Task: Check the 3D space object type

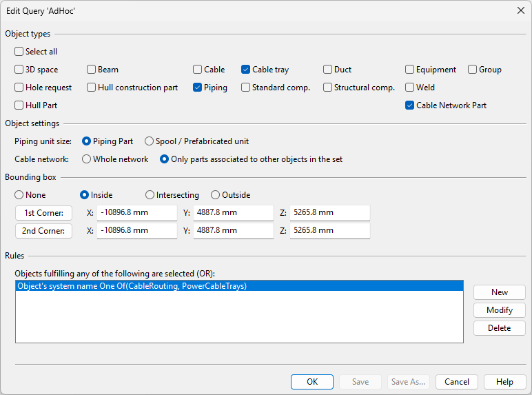Action: point(19,70)
